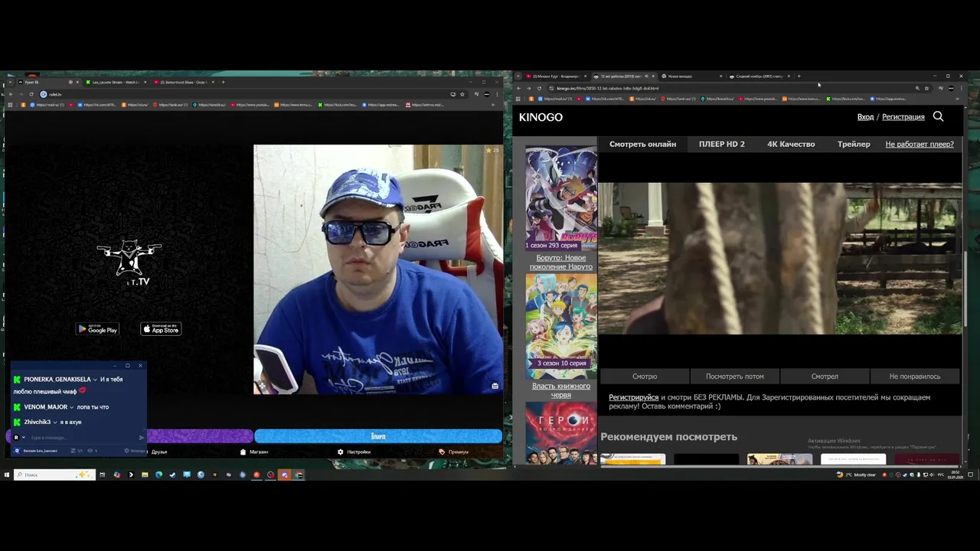Switch to ПЛЕЕР HD 2 tab

tap(721, 144)
